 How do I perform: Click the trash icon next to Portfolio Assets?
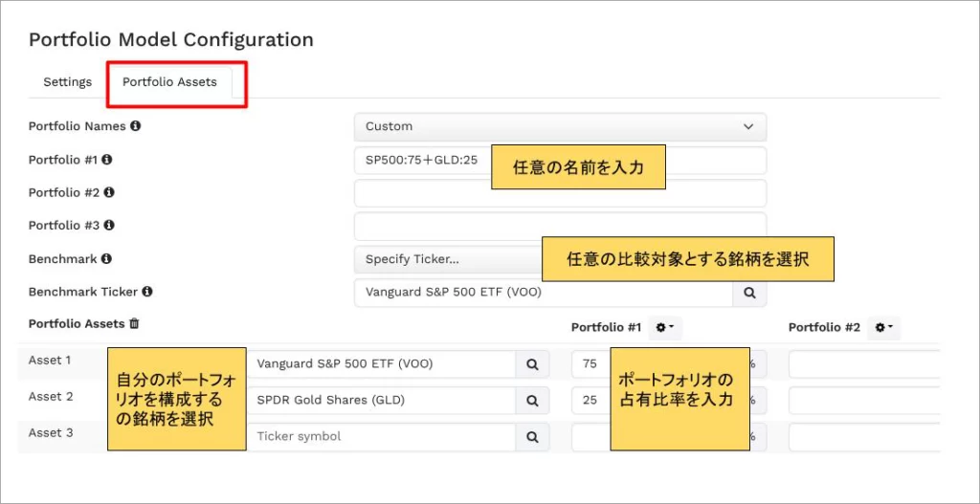coord(134,324)
